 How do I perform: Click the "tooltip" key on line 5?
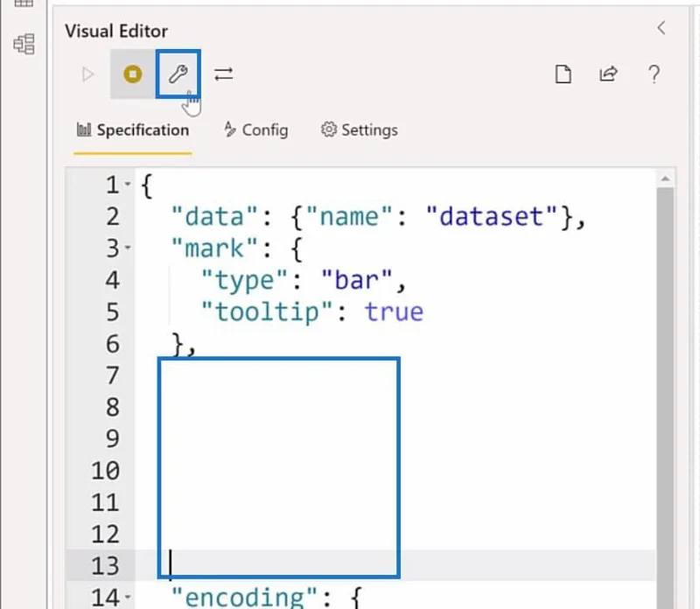(267, 311)
